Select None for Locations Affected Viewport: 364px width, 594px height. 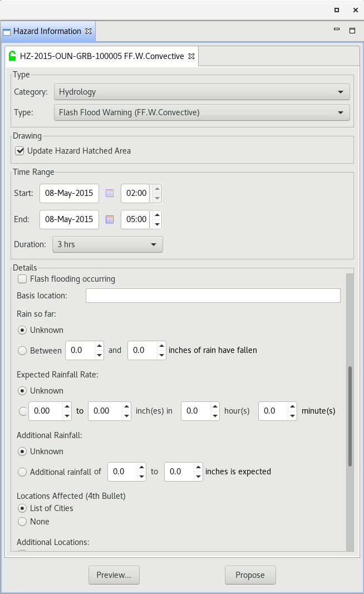[22, 522]
